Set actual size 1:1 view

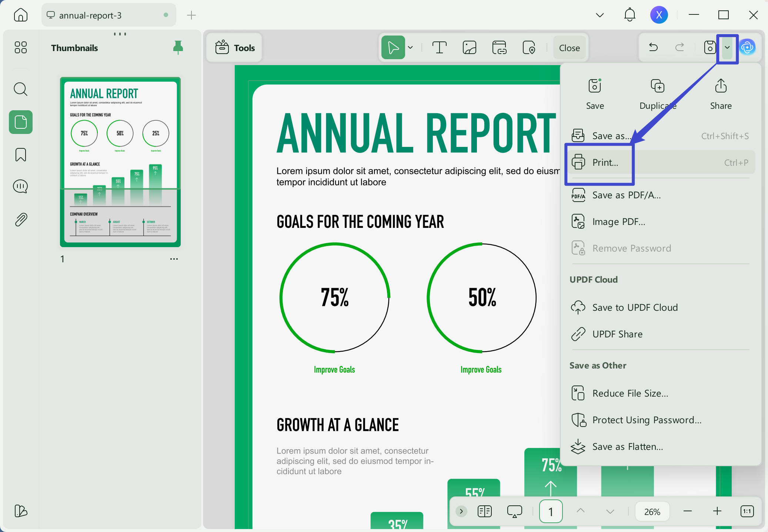tap(747, 511)
